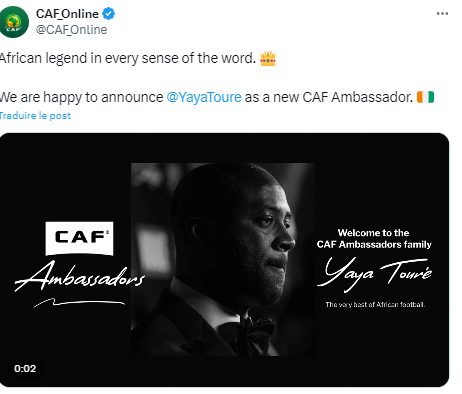This screenshot has width=462, height=394.
Task: Open the @CAF_Online handle
Action: (x=71, y=30)
